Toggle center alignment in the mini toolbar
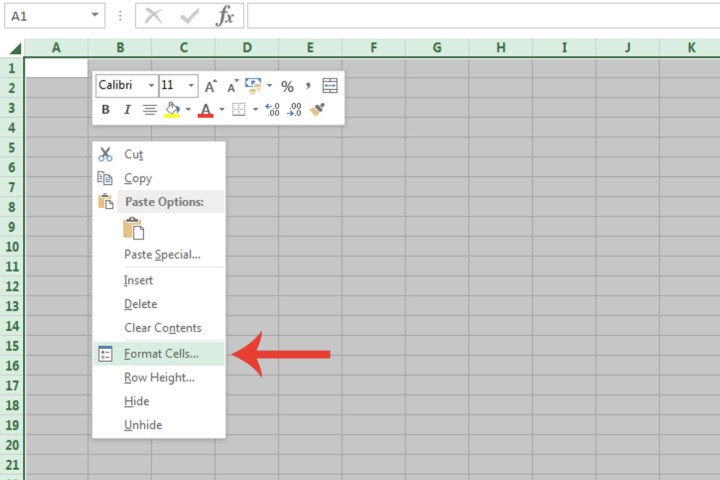This screenshot has width=720, height=480. [149, 110]
